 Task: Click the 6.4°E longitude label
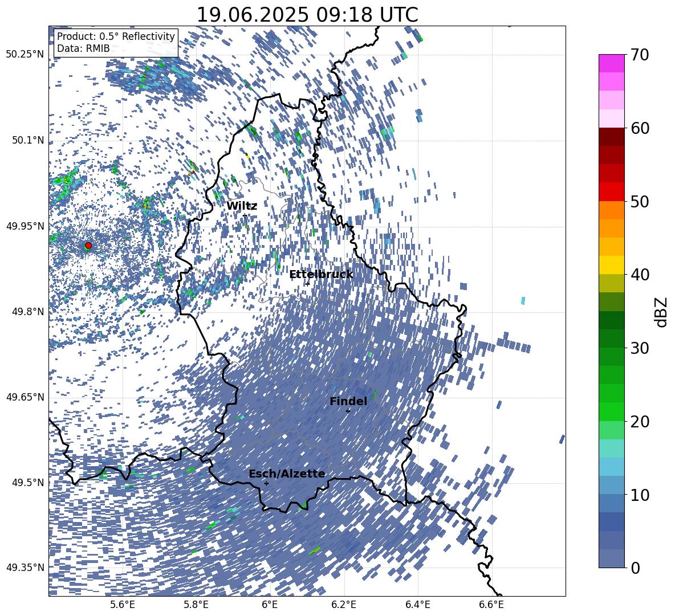coord(418,605)
